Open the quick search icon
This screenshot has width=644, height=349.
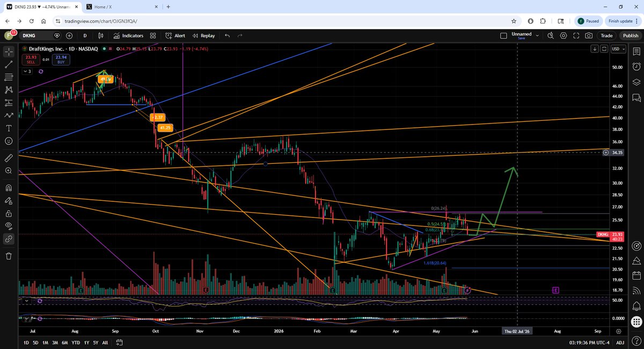551,35
